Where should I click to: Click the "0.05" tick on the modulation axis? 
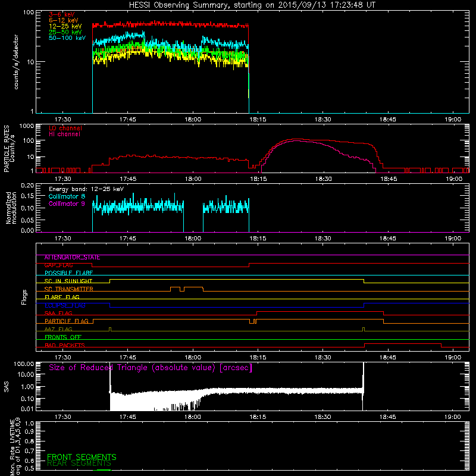click(x=27, y=220)
